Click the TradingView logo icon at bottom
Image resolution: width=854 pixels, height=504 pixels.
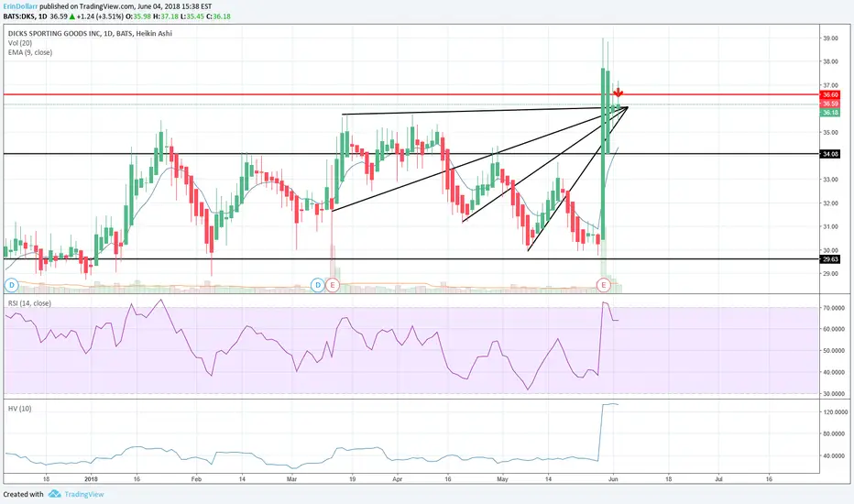tap(54, 494)
